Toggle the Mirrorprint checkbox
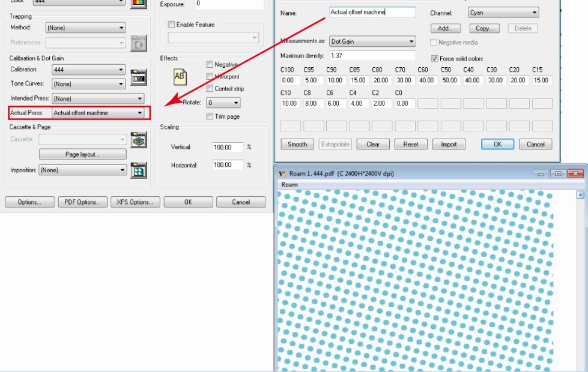The image size is (588, 372). click(x=210, y=76)
